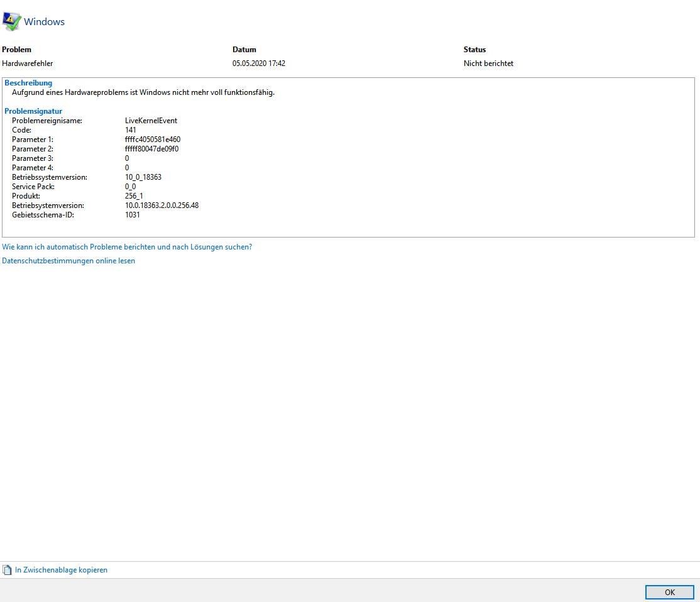Select the product value '256_1'
The width and height of the screenshot is (700, 602).
click(134, 196)
